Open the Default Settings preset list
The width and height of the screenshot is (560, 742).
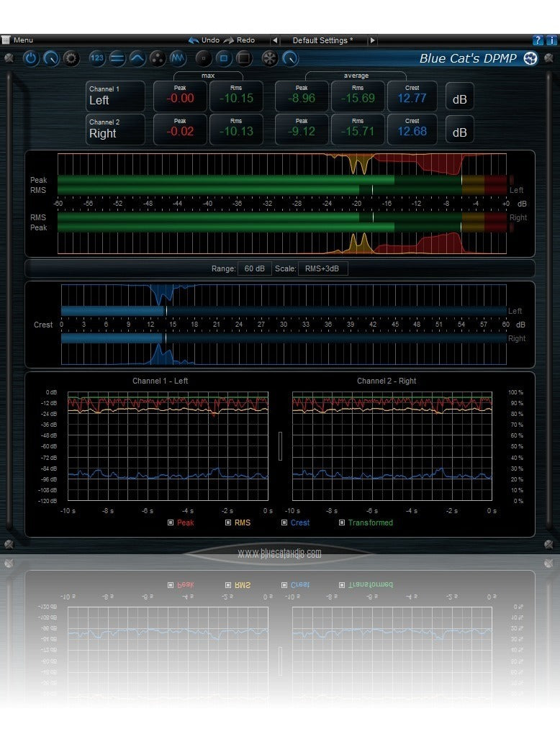(322, 40)
